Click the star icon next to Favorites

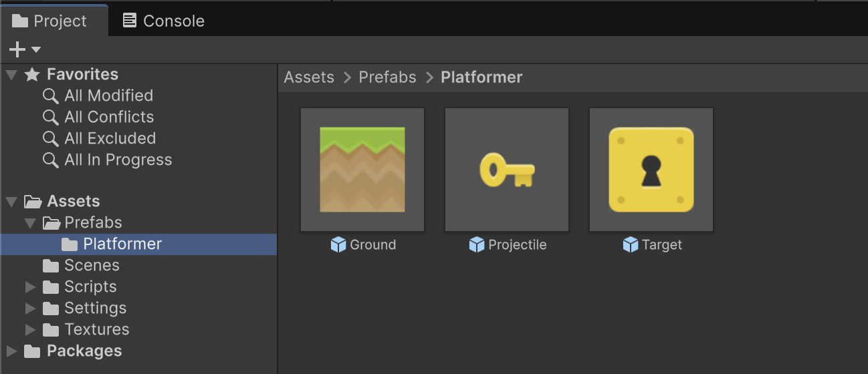pos(32,74)
